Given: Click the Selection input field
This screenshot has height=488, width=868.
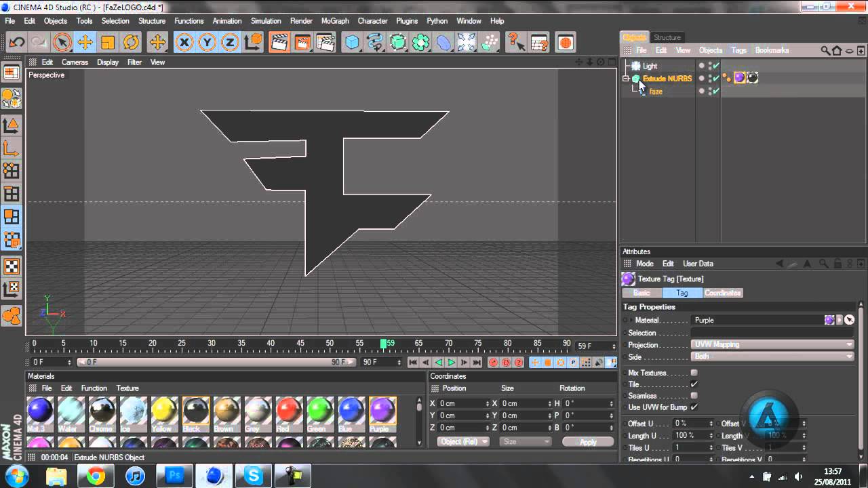Looking at the screenshot, I should (772, 333).
